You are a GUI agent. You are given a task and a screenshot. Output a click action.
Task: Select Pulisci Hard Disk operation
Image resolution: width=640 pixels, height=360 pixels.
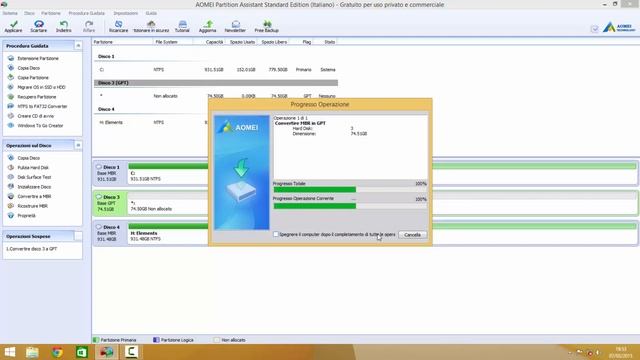pyautogui.click(x=33, y=167)
